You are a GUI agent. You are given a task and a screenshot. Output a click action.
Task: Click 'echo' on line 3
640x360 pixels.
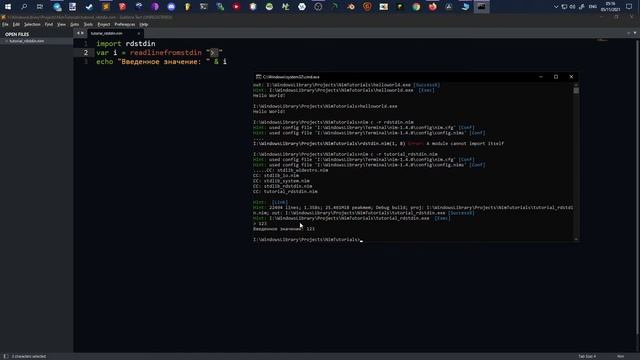click(104, 62)
